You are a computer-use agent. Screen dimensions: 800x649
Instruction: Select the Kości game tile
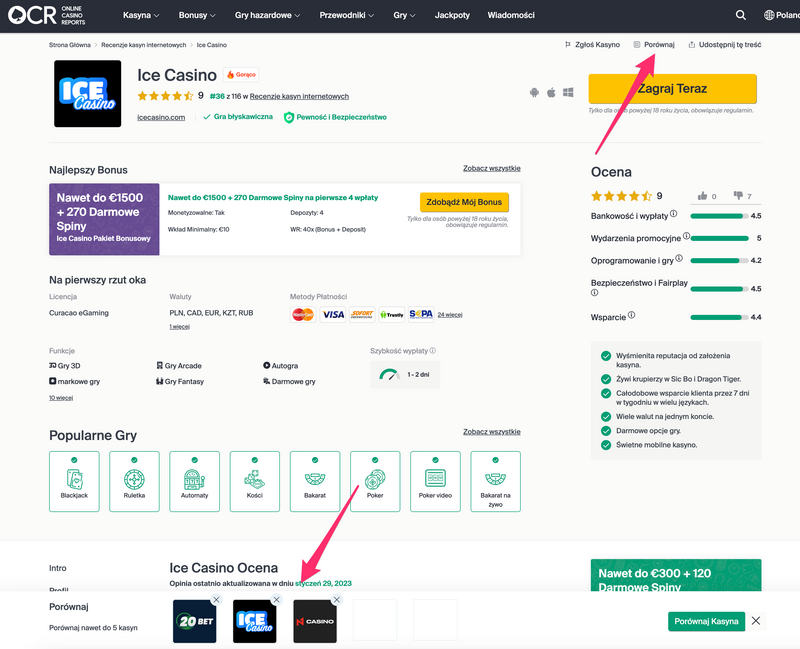(255, 481)
